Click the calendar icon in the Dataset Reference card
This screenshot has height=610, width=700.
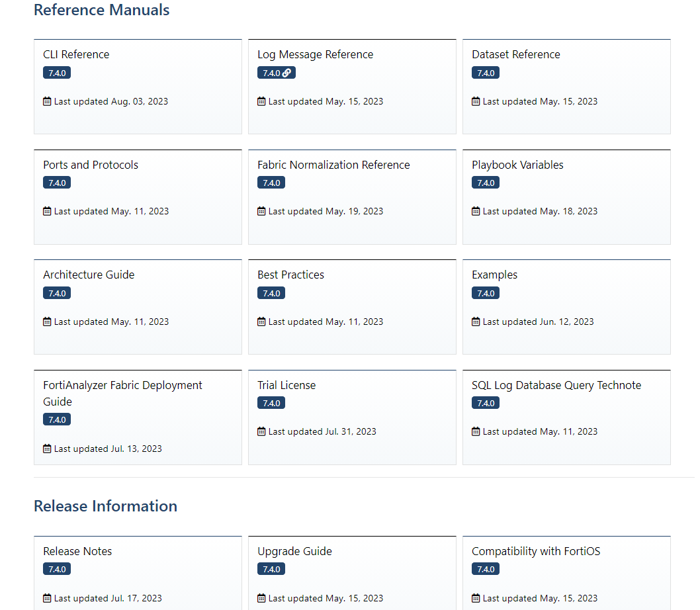pyautogui.click(x=476, y=101)
